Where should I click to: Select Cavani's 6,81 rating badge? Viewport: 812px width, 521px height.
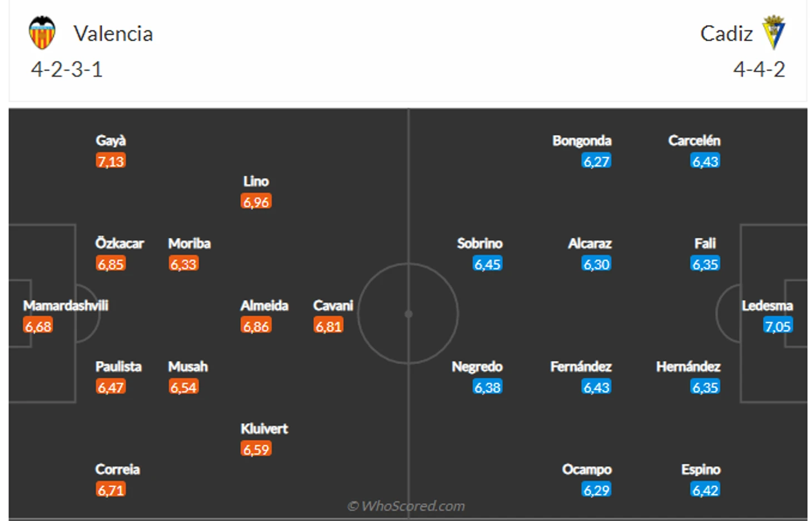[329, 326]
